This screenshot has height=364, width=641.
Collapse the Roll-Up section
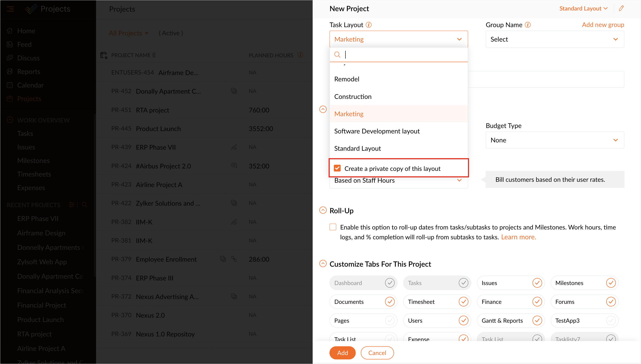[323, 210]
